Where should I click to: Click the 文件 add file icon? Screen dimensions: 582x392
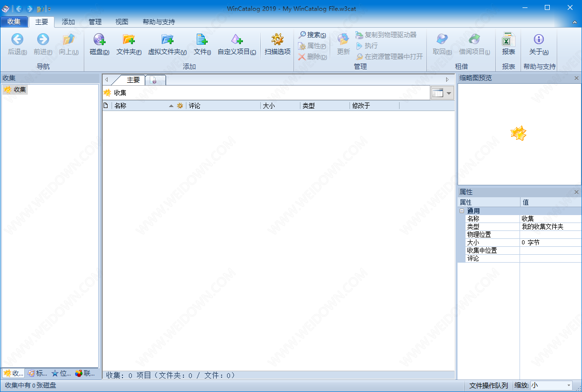(202, 40)
